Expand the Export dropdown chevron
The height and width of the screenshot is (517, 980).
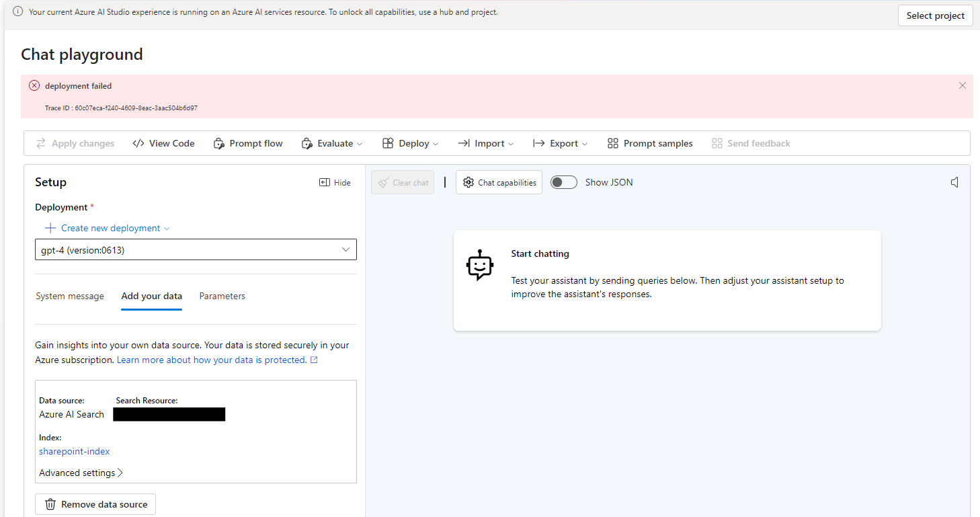point(585,144)
